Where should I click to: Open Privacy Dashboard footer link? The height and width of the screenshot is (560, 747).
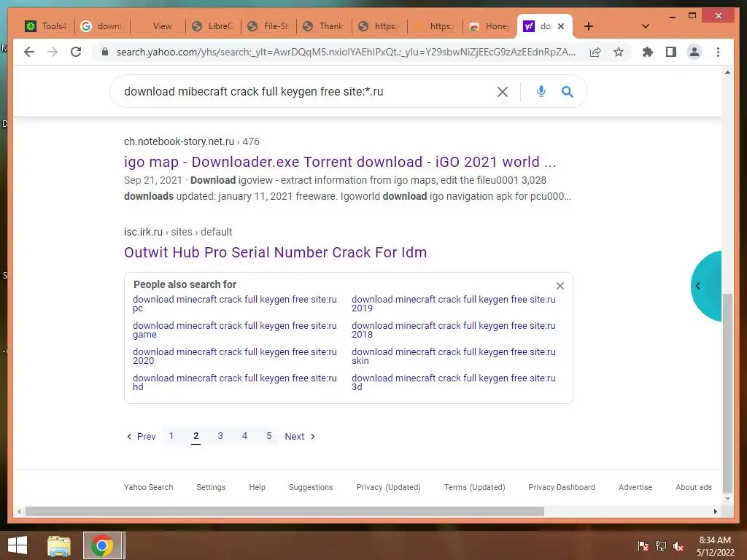pos(562,487)
